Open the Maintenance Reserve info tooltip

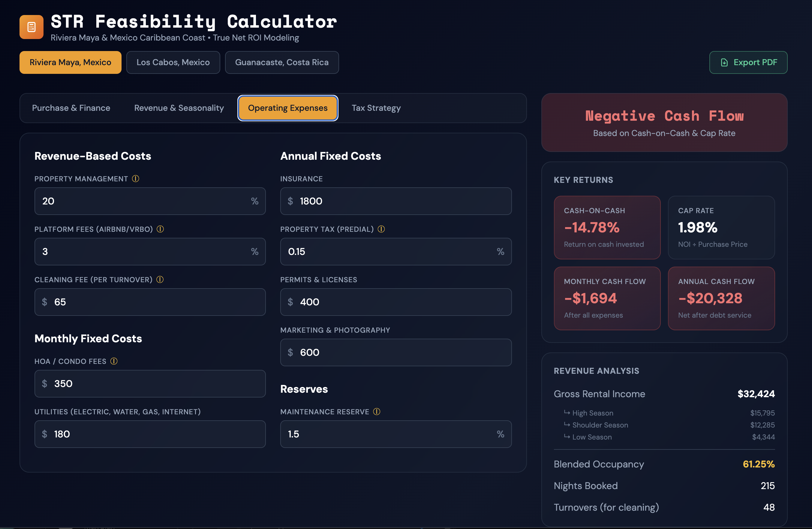[x=377, y=412]
